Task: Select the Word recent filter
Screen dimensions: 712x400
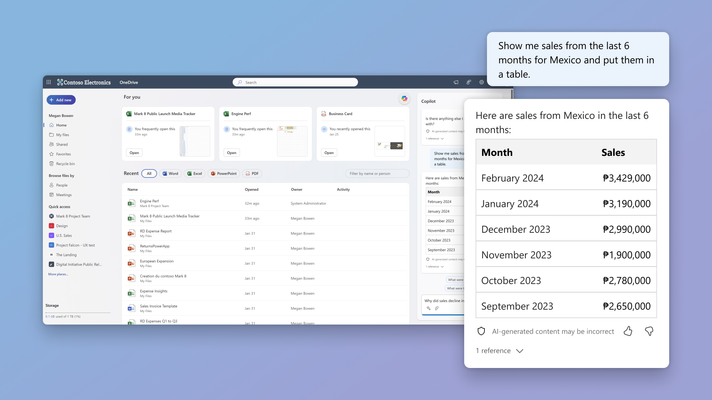Action: pos(171,173)
